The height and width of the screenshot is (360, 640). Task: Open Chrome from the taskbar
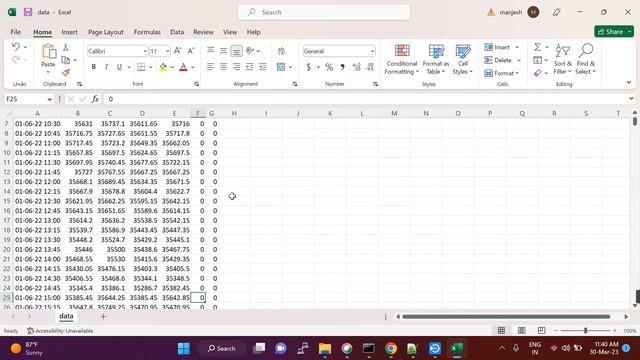click(391, 349)
